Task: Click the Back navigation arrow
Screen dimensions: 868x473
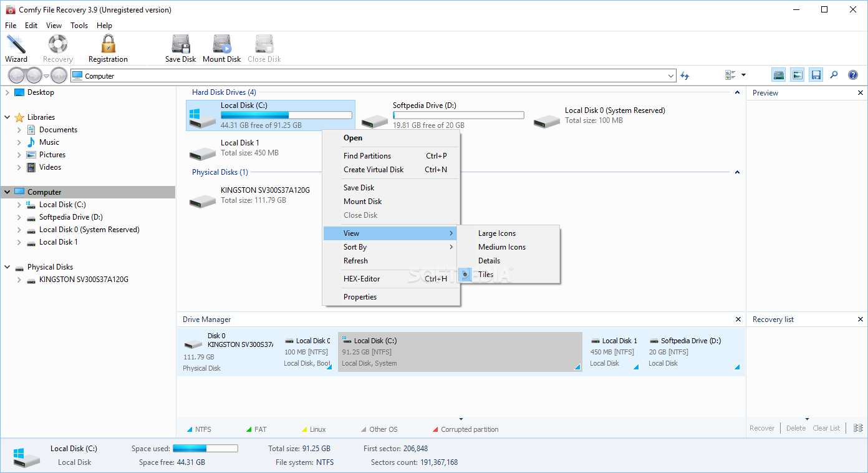Action: tap(16, 76)
